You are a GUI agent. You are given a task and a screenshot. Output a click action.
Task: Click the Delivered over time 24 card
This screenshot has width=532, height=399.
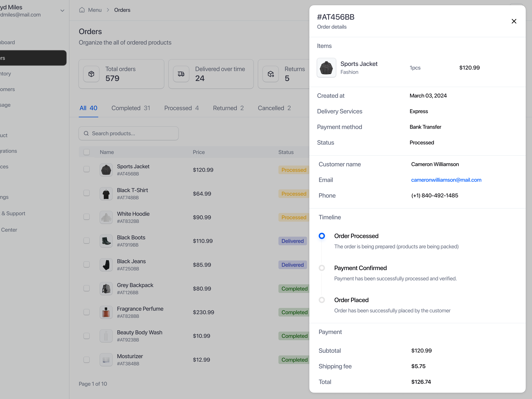pos(211,74)
